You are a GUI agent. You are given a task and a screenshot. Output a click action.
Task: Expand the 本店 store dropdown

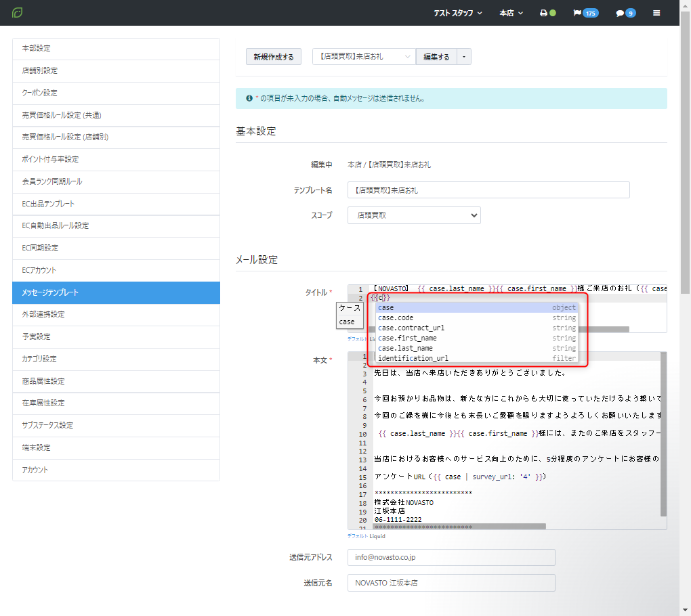tap(511, 14)
